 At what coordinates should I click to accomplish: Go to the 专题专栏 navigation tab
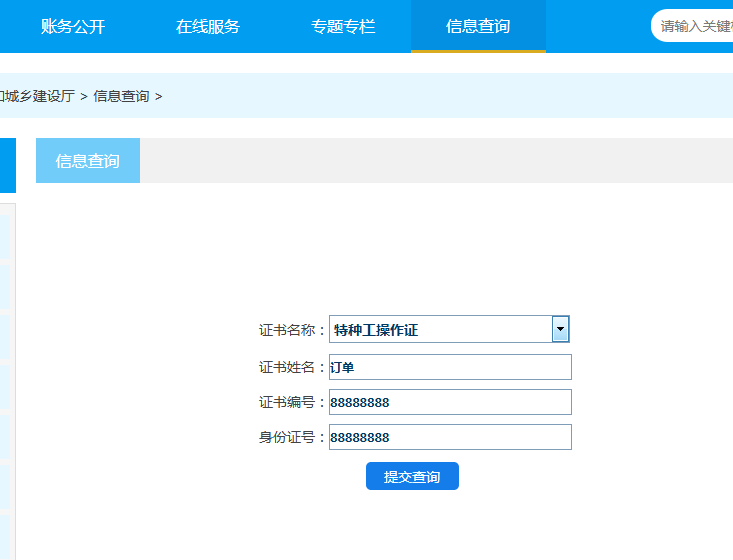click(x=343, y=26)
